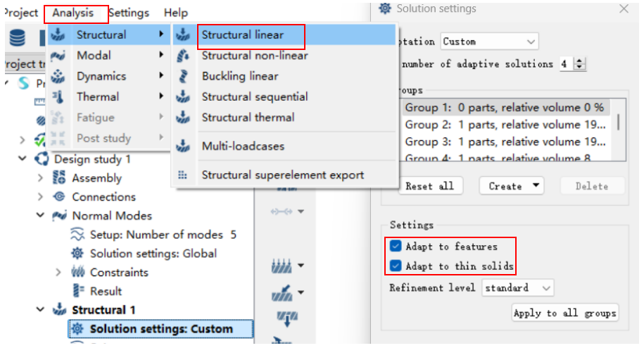Click the Thermal thermometer icon in the Analysis menu
This screenshot has width=644, height=348.
point(58,97)
